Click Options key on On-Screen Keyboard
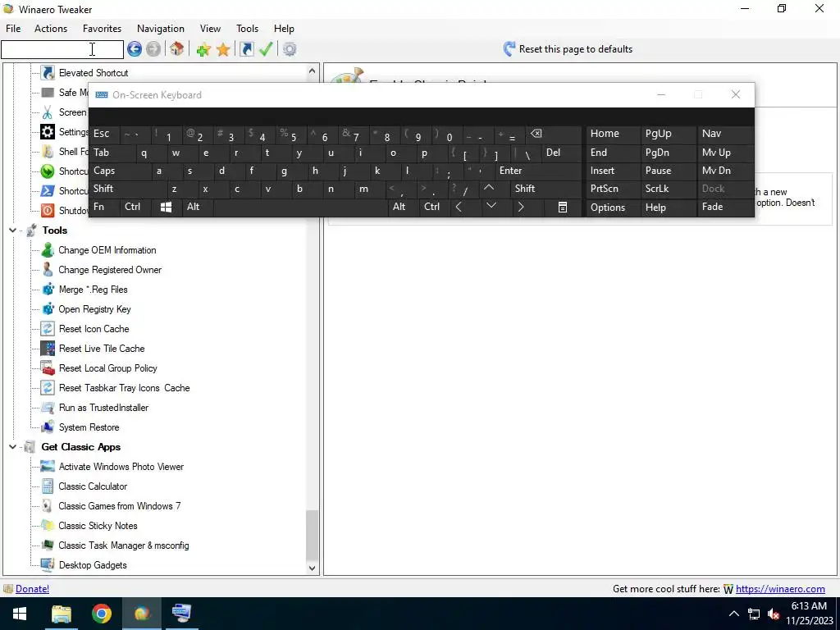The height and width of the screenshot is (630, 840). click(x=612, y=208)
